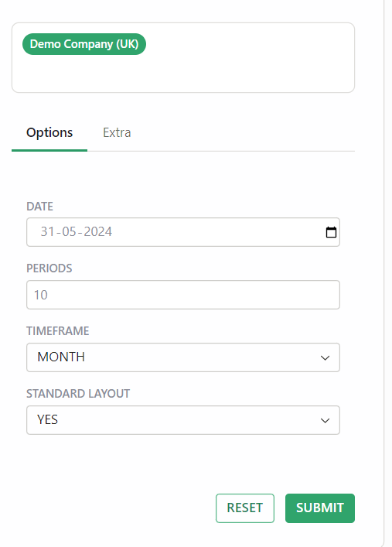392x547 pixels.
Task: Click the green SUBMIT button
Action: tap(320, 508)
